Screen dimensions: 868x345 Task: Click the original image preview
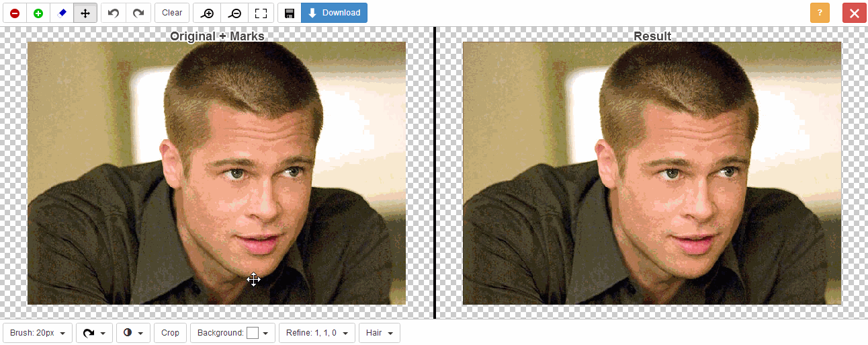point(216,174)
